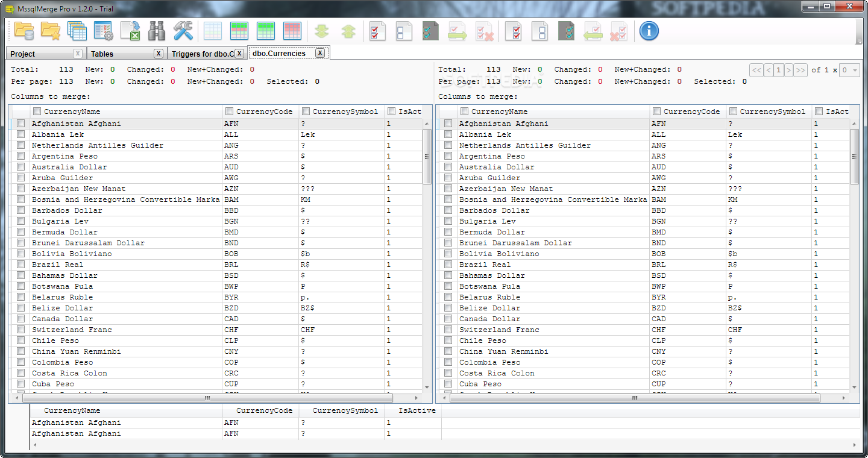Check left Brazil Real row checkbox
Viewport: 868px width, 458px height.
coord(20,265)
